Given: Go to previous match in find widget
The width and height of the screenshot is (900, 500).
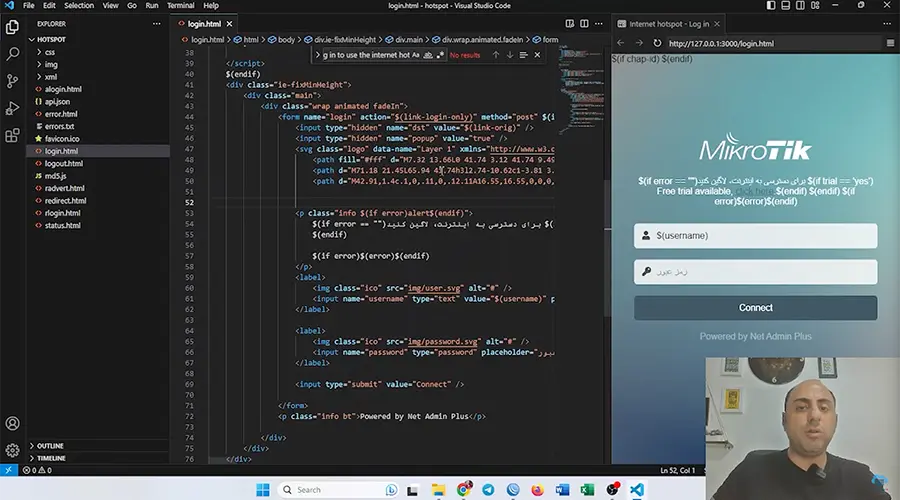Looking at the screenshot, I should [x=495, y=55].
